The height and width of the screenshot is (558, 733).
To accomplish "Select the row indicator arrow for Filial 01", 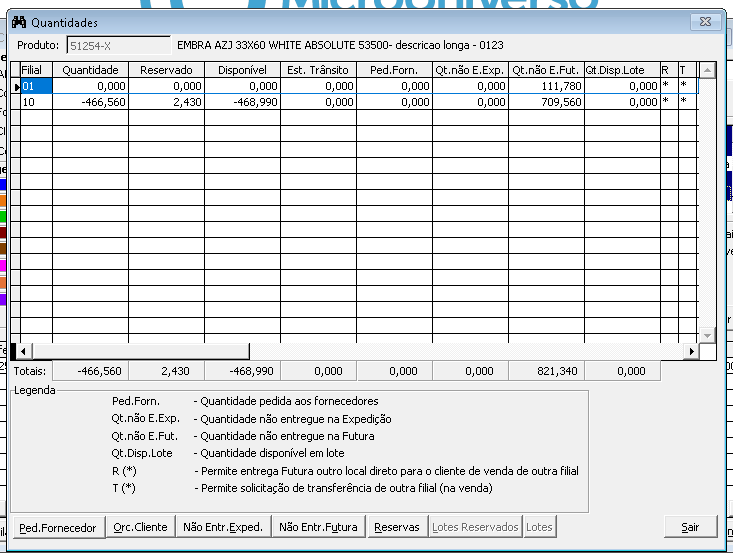I will click(16, 86).
